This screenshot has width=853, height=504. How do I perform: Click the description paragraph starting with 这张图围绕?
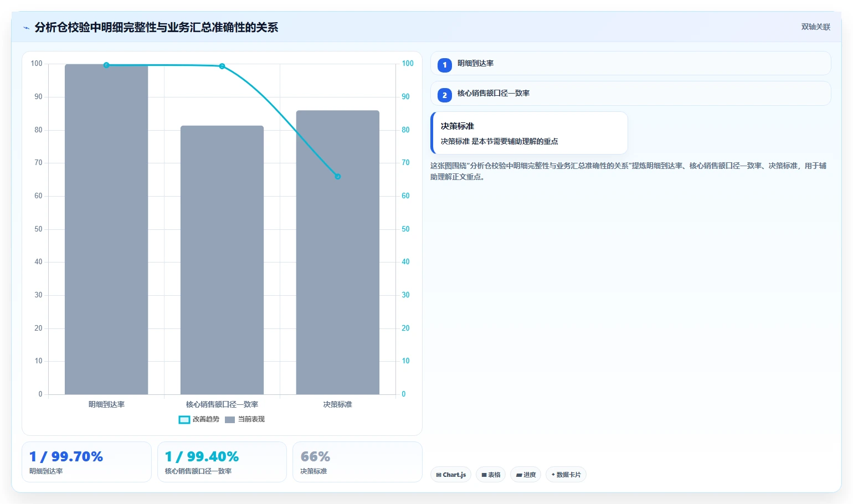629,171
